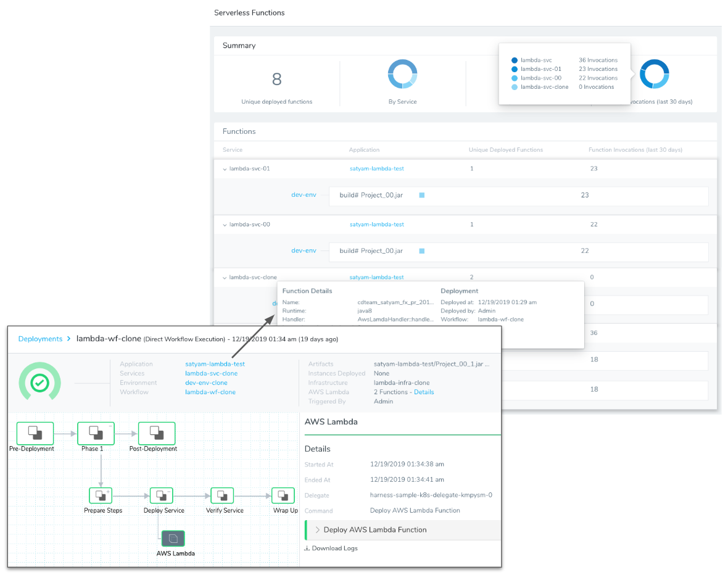Click the 36 Invocations legend entry
The height and width of the screenshot is (575, 728).
[x=598, y=60]
